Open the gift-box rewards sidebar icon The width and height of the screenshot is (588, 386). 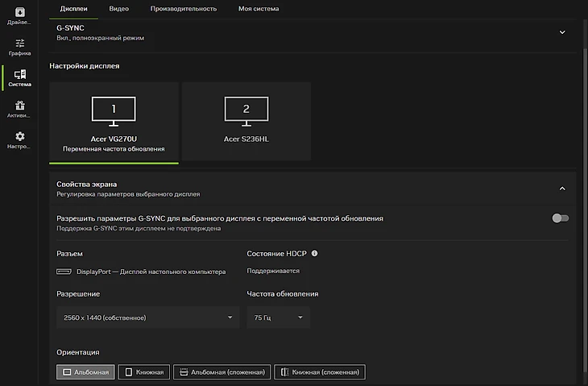tap(19, 109)
